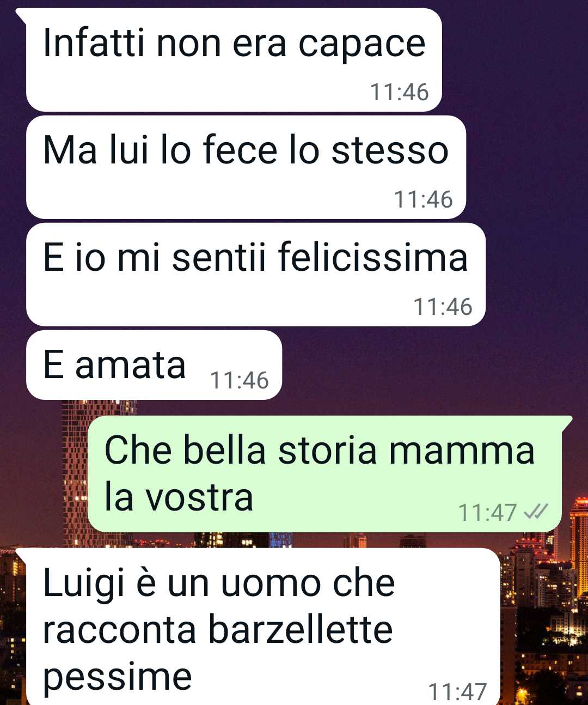Click the timestamp under 'E io mi sentii felicissima'
This screenshot has width=588, height=705.
point(443,307)
